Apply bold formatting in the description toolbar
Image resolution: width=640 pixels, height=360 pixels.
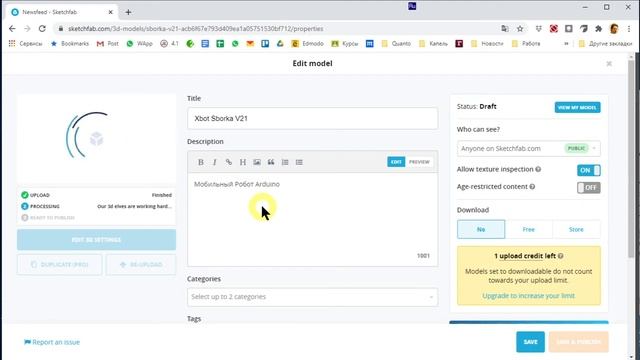pos(200,162)
